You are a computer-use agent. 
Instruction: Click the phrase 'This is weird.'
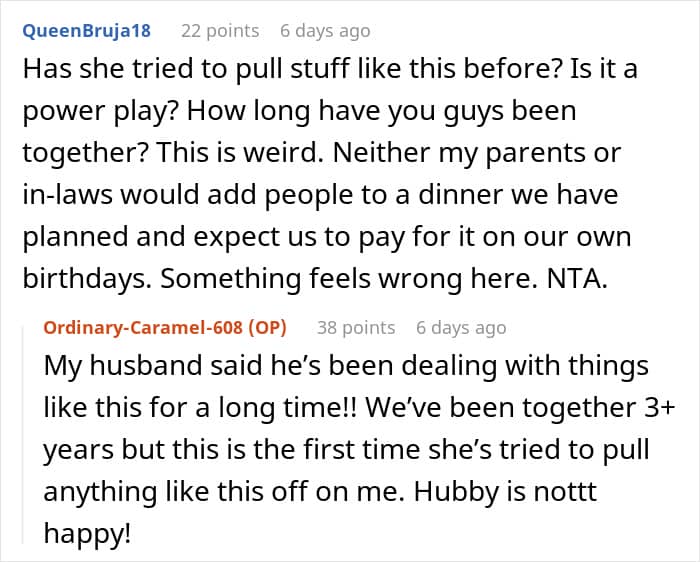pyautogui.click(x=240, y=152)
